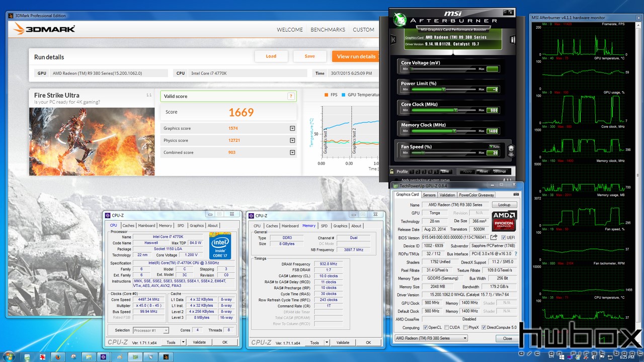The width and height of the screenshot is (644, 362).
Task: Toggle apply overclocking at system startup
Action: point(396,179)
